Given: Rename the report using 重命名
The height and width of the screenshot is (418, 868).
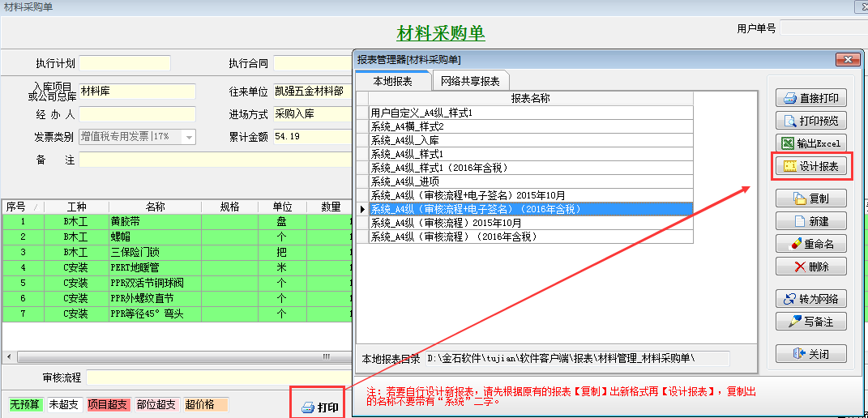Looking at the screenshot, I should pyautogui.click(x=811, y=243).
